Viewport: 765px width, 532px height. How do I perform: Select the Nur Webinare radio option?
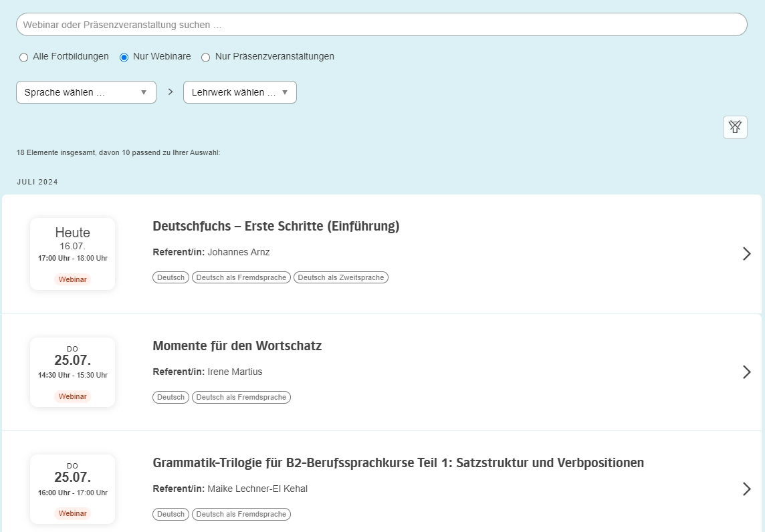124,57
